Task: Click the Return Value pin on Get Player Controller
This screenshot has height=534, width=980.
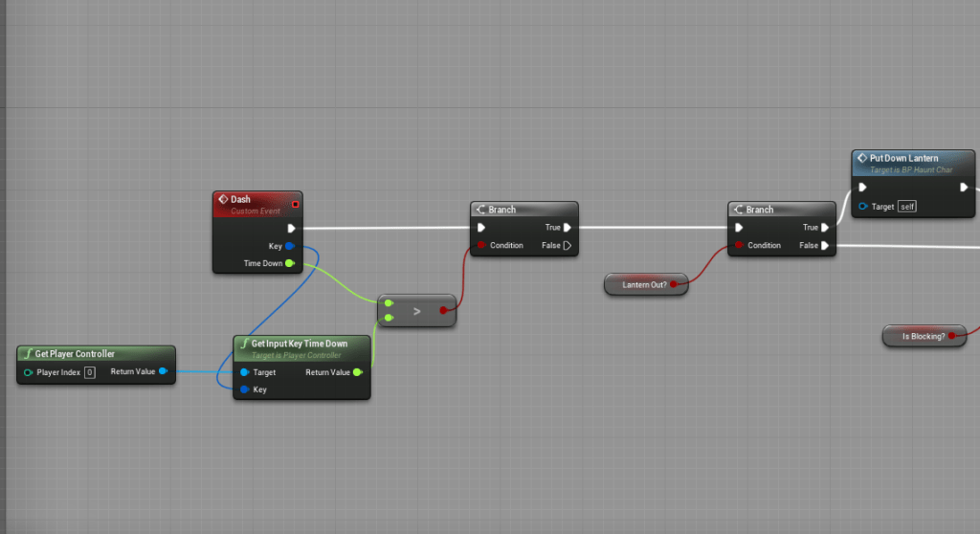Action: pos(164,371)
